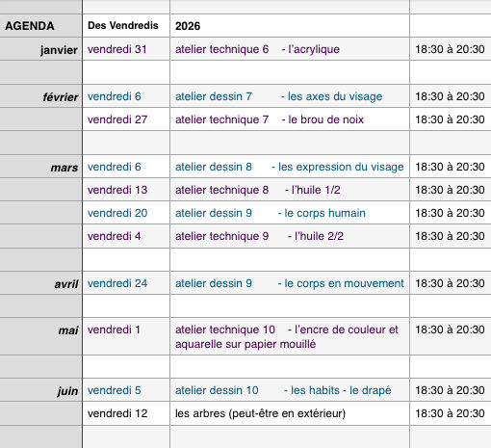
Task: Click the 'vendredi 24' avril date cell
Action: coord(126,283)
